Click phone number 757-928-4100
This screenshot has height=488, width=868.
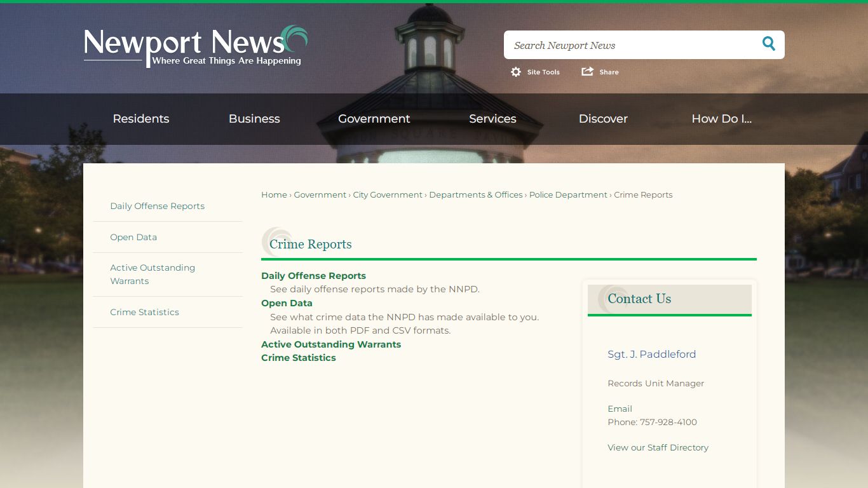pos(668,422)
